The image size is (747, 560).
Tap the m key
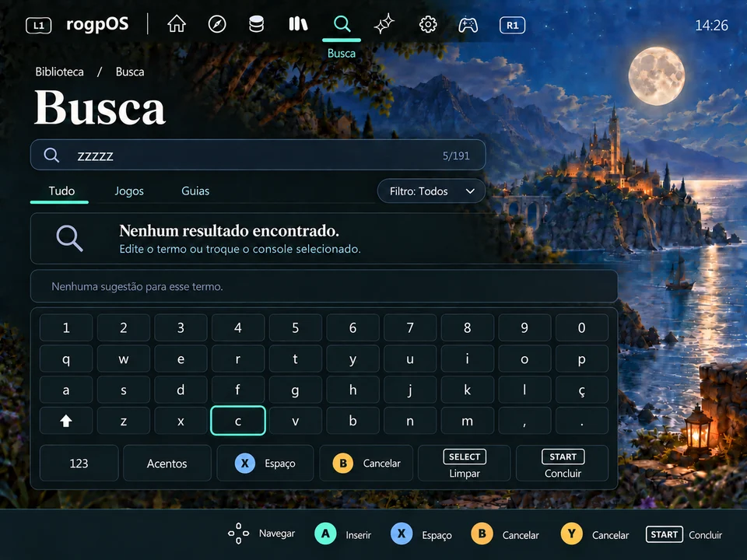[468, 421]
